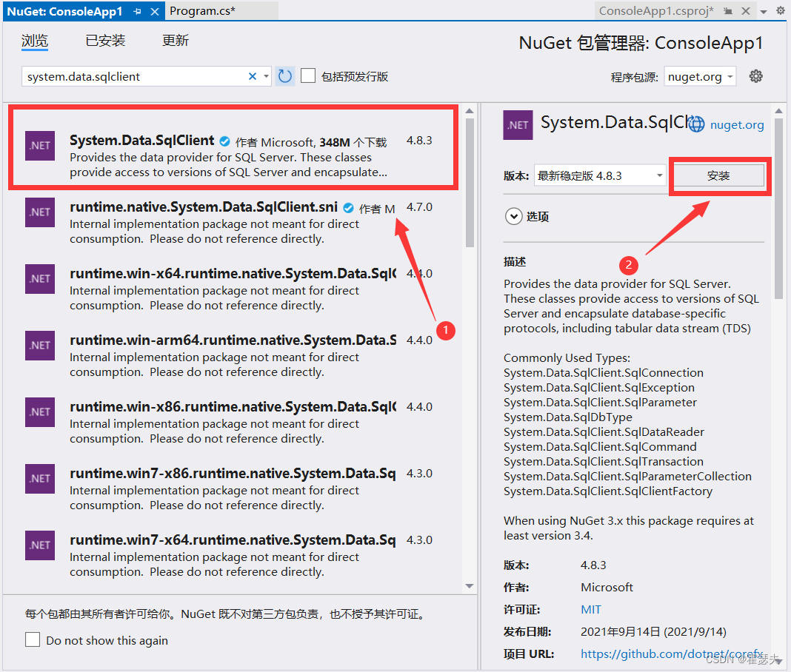Screen dimensions: 791x672
Task: Click the 348M downloads count text
Action: [x=335, y=143]
